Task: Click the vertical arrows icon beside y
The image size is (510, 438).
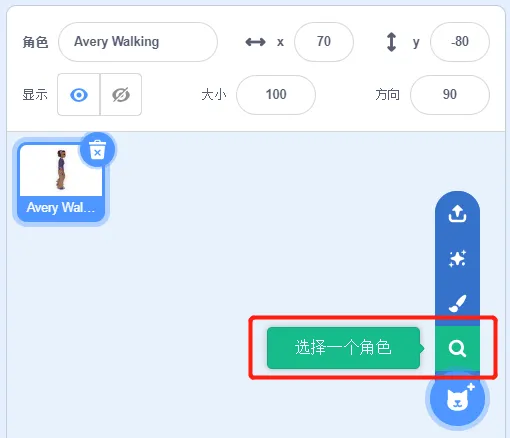Action: tap(392, 42)
